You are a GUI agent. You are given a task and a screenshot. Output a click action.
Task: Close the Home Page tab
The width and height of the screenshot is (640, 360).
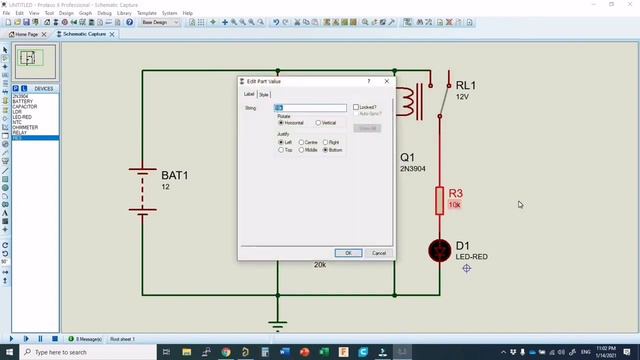(44, 34)
